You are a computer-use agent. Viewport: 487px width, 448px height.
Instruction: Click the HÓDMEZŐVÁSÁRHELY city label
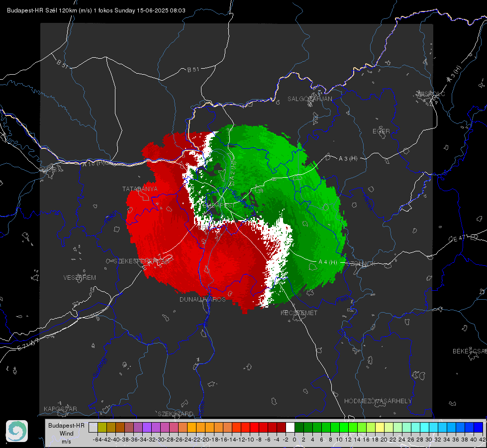(378, 401)
